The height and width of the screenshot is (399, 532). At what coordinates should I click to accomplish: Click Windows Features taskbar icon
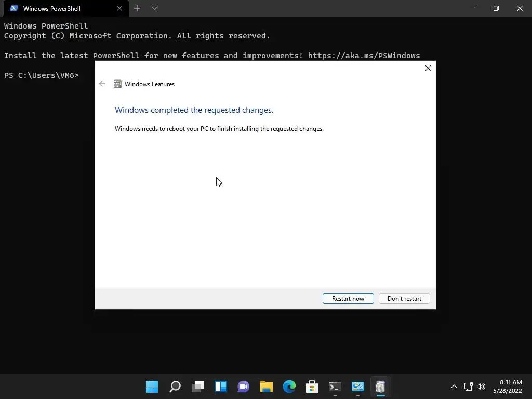[x=381, y=387]
